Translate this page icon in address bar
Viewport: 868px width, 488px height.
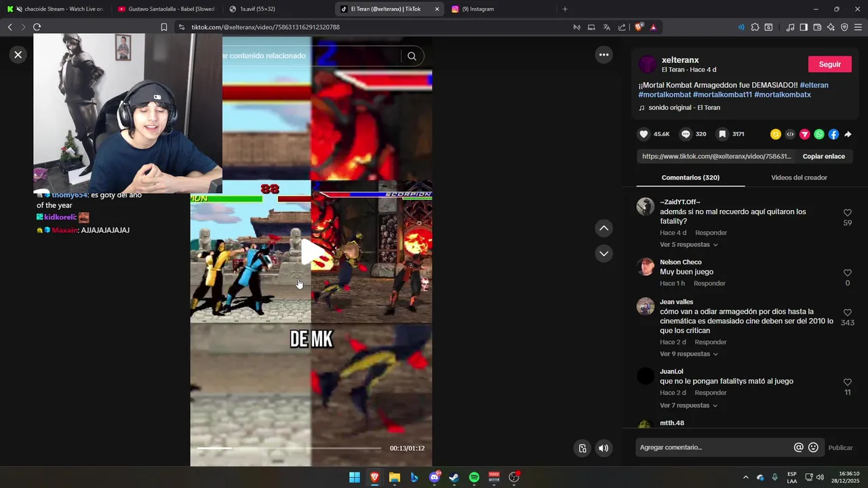point(606,27)
